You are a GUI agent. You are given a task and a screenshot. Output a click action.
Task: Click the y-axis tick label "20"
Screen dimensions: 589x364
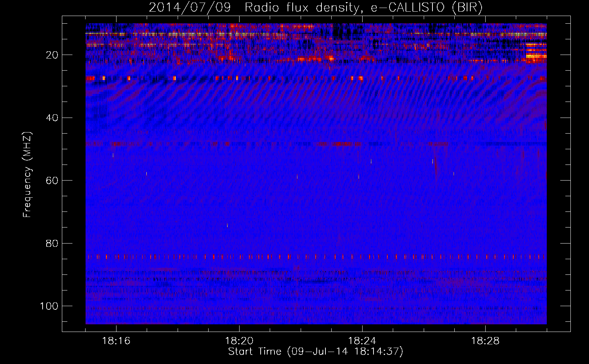[52, 55]
